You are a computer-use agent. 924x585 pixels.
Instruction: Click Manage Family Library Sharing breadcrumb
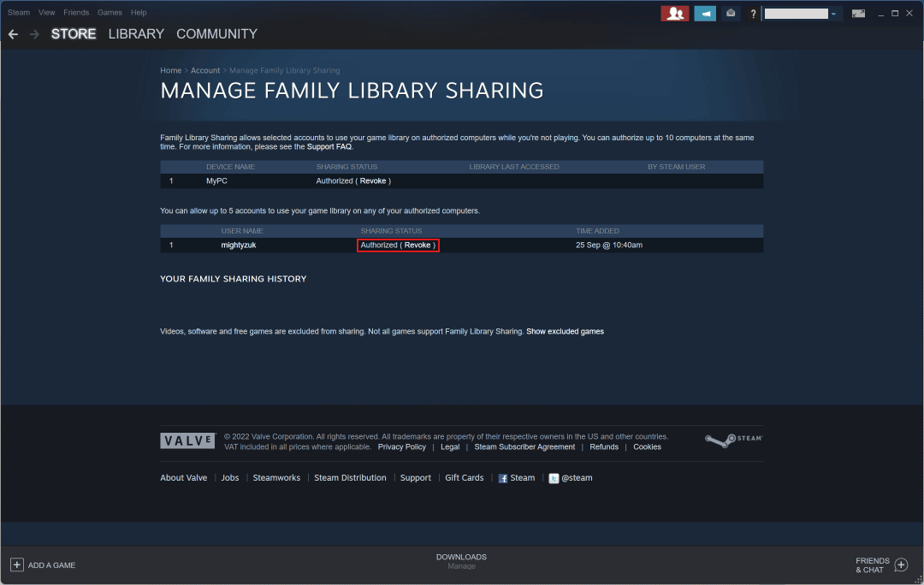(x=285, y=71)
